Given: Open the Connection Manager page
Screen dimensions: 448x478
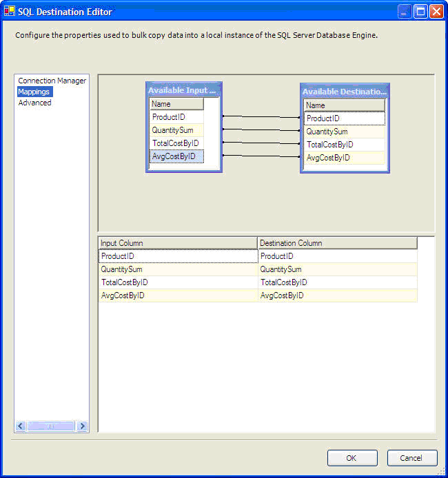Looking at the screenshot, I should 52,81.
